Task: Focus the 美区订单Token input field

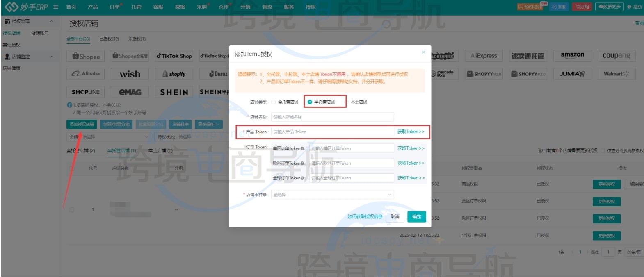Action: point(352,148)
